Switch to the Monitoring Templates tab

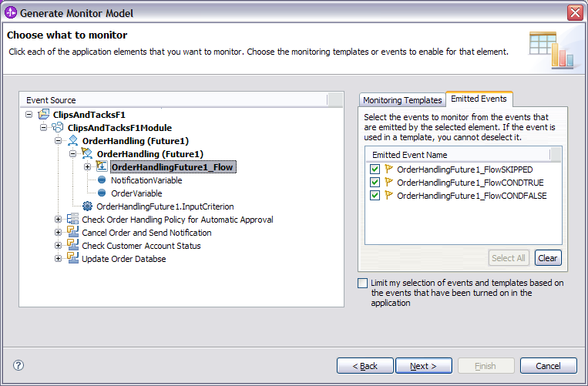402,100
